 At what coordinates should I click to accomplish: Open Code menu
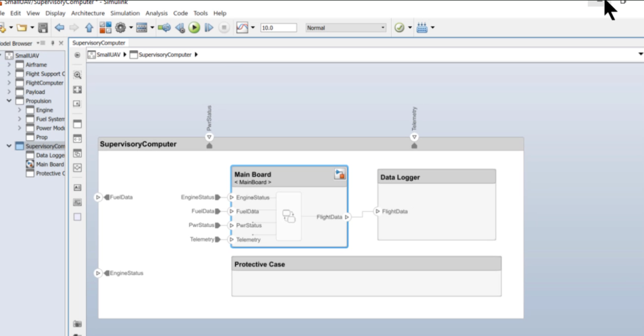click(x=180, y=13)
